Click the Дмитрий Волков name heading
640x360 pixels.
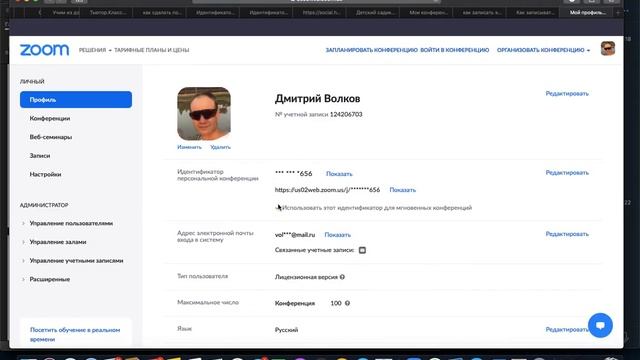coord(318,99)
